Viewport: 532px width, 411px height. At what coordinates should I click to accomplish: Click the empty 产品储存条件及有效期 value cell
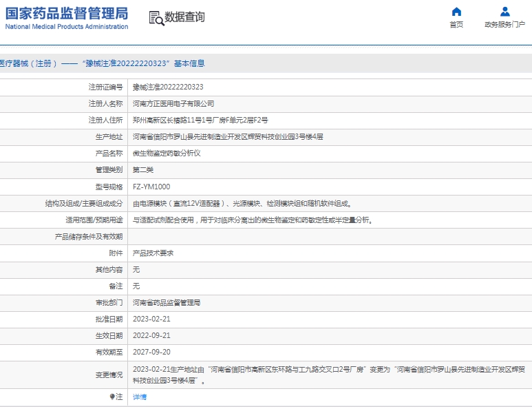330,237
